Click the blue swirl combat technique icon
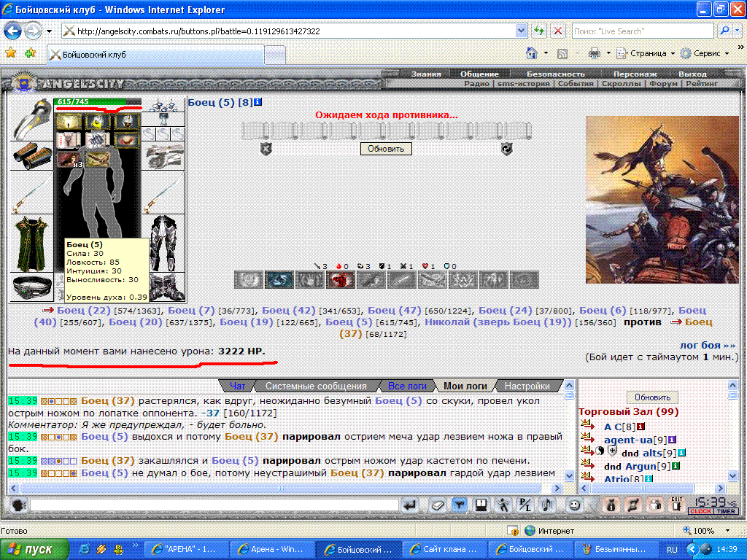747x560 pixels. click(279, 279)
